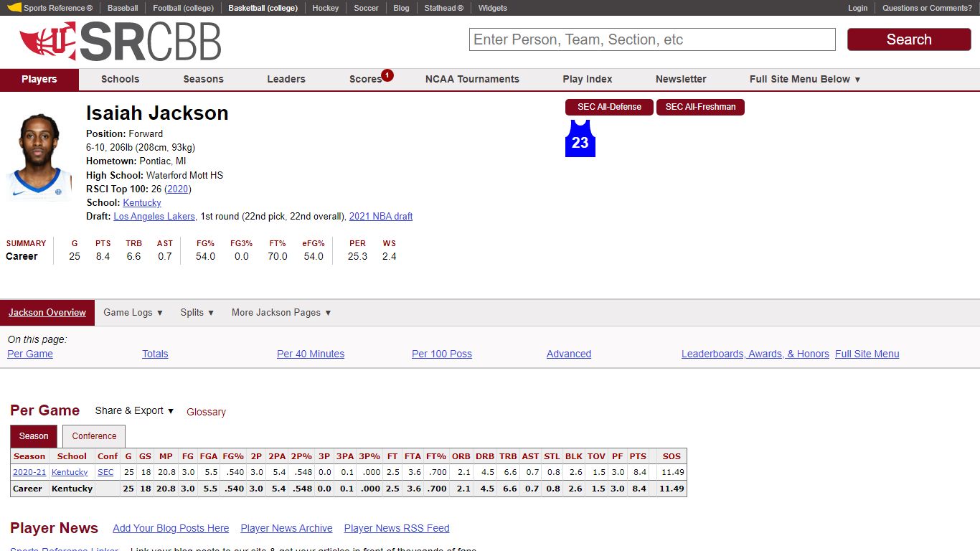Sort table by FG% column header
Viewport: 980px width, 551px height.
(233, 456)
